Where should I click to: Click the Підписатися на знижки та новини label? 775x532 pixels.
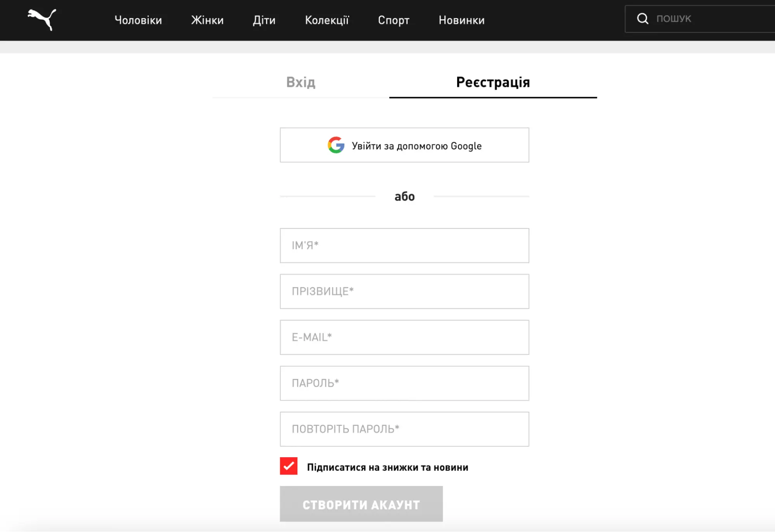pos(387,467)
